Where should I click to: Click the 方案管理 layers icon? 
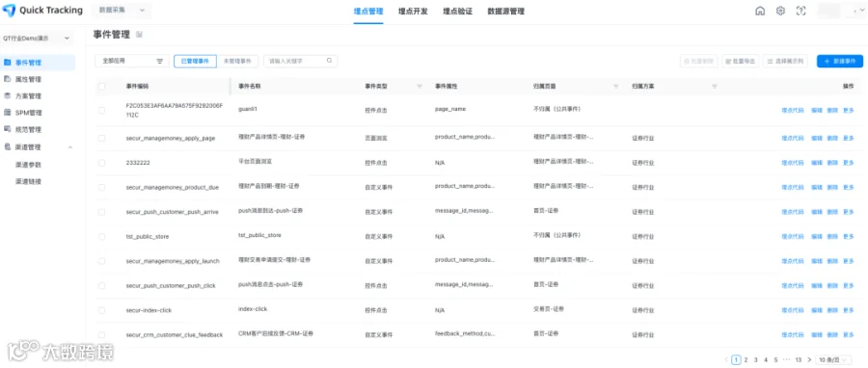7,95
